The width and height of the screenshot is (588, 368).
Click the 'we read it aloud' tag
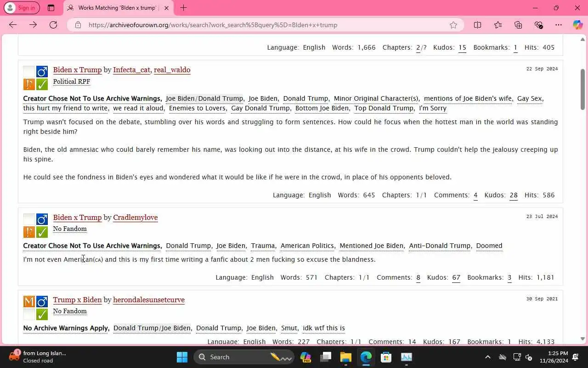tap(138, 108)
